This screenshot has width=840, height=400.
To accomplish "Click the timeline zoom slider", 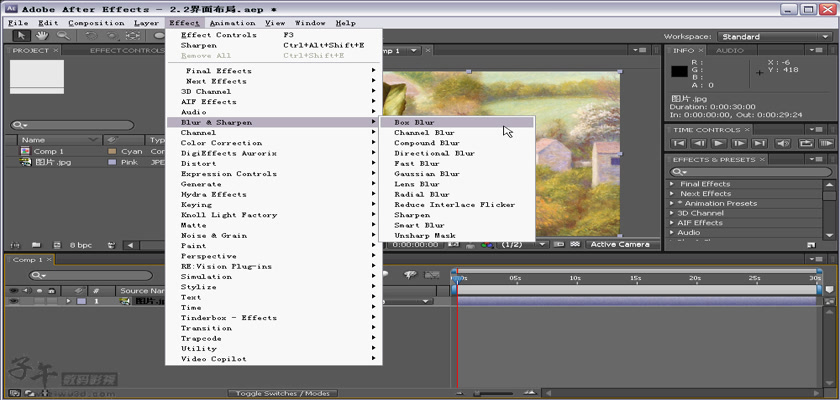I will [x=494, y=394].
